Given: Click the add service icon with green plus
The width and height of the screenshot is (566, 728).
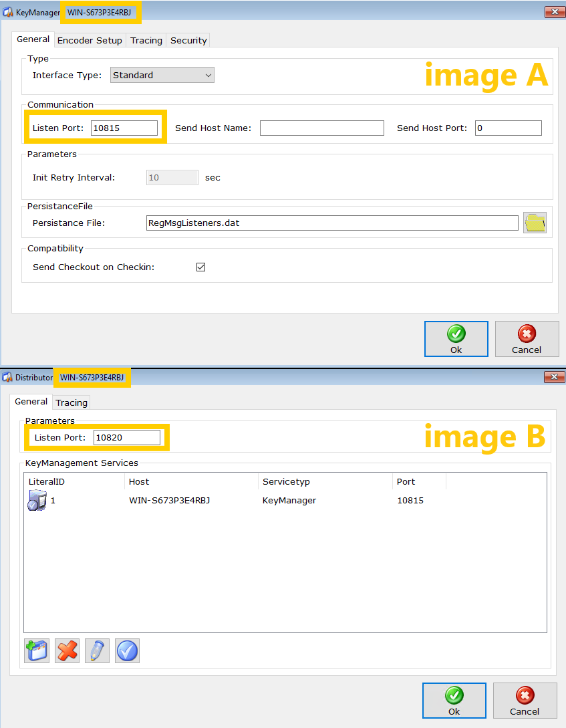Looking at the screenshot, I should (37, 650).
